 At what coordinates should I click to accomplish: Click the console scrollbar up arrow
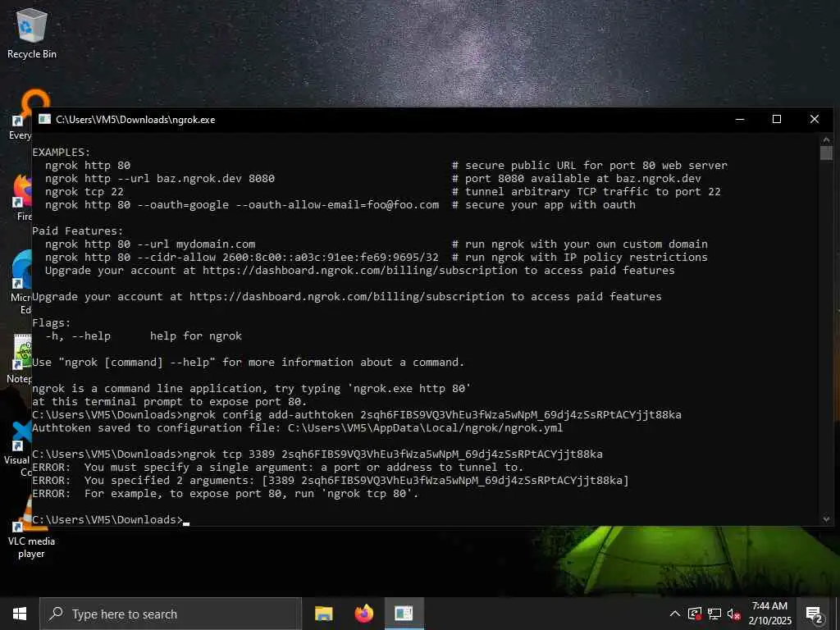tap(826, 140)
